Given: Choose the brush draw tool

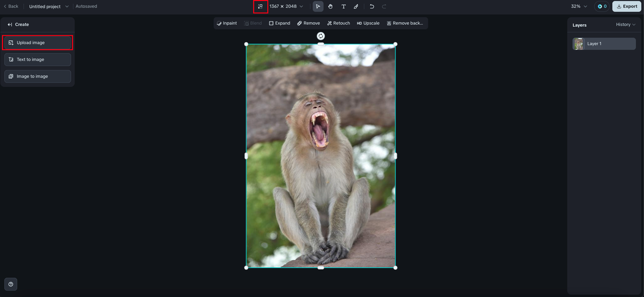Looking at the screenshot, I should pyautogui.click(x=356, y=7).
